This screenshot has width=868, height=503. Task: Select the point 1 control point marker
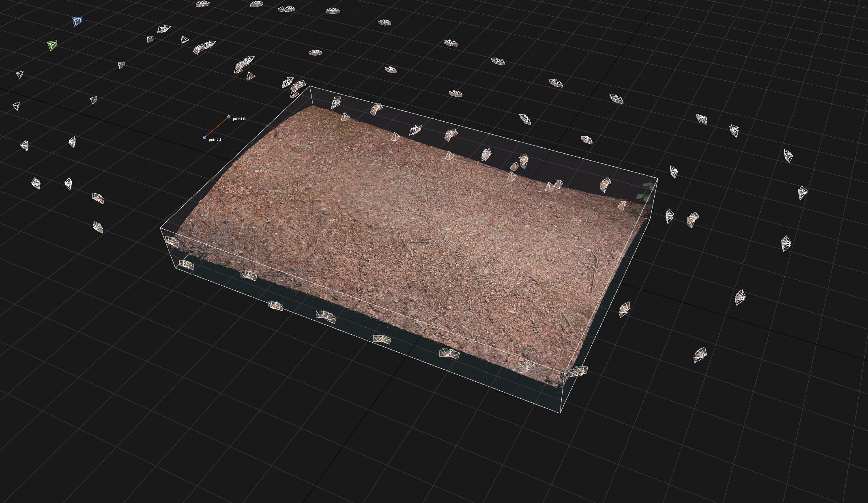[x=204, y=138]
